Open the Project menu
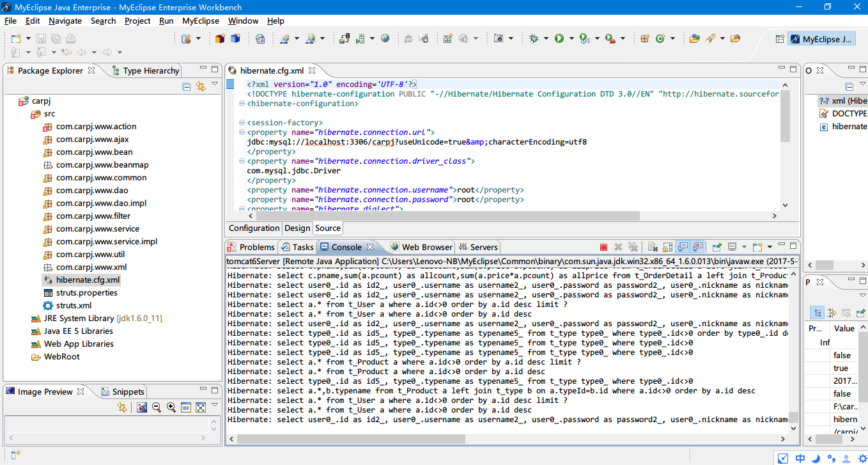The width and height of the screenshot is (868, 465). [137, 20]
